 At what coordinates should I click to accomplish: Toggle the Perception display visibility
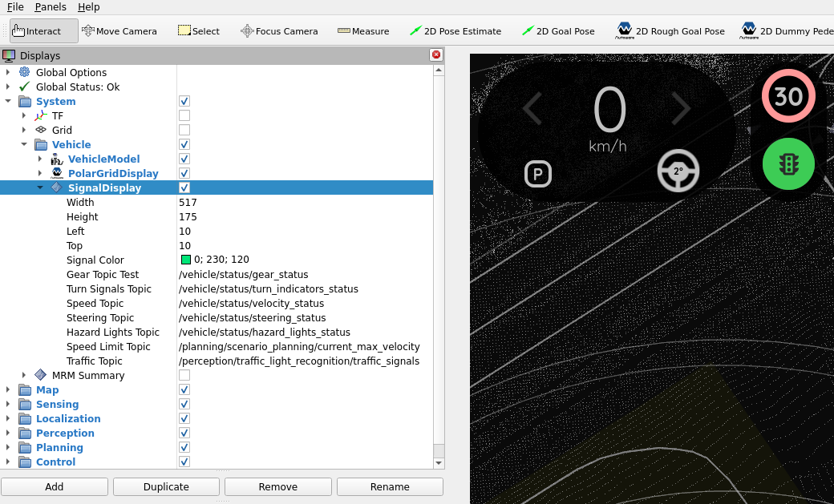[184, 433]
